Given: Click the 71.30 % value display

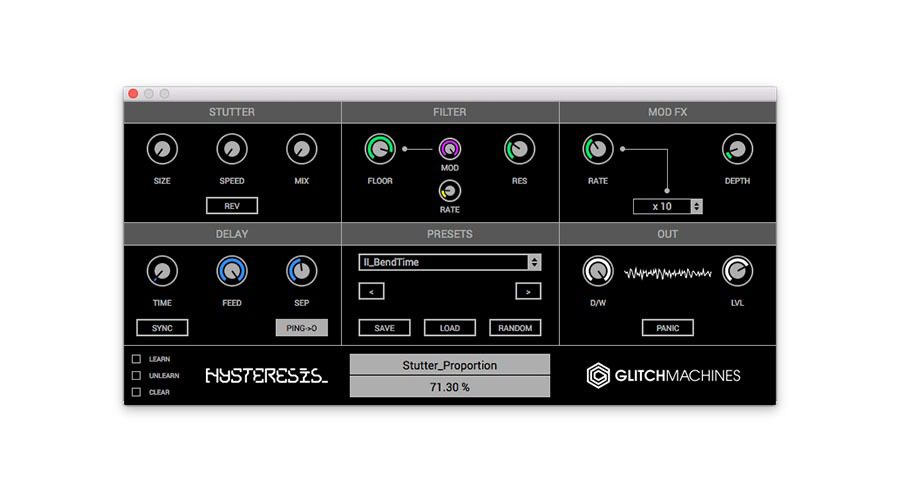Looking at the screenshot, I should coord(449,387).
